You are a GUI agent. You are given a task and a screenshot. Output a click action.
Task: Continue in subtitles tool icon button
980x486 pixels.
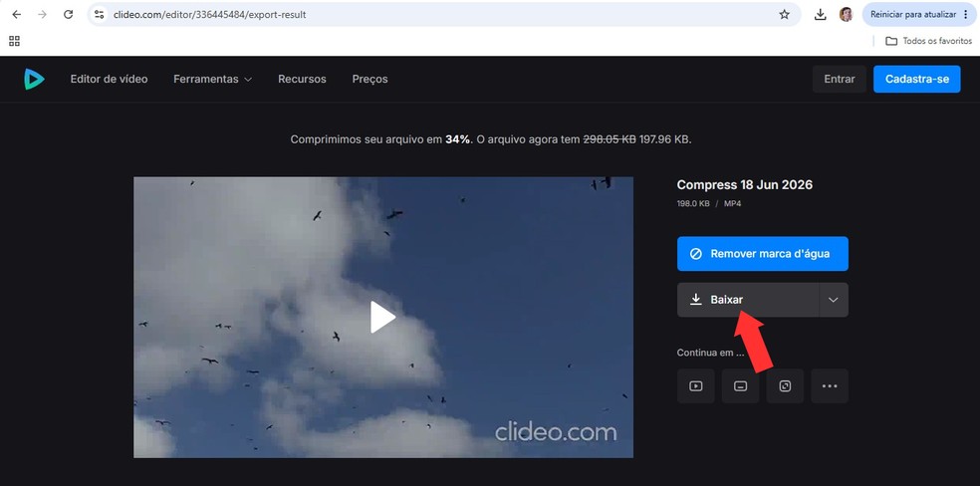741,386
